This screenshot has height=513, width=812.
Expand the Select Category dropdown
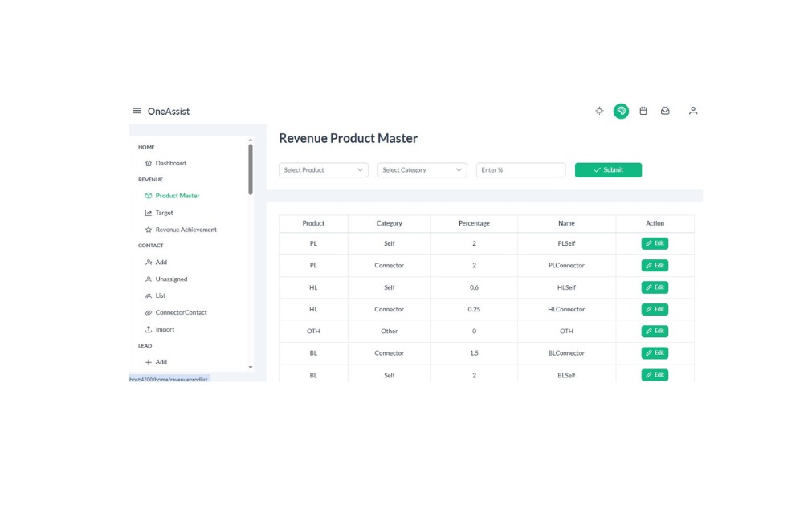click(x=422, y=170)
